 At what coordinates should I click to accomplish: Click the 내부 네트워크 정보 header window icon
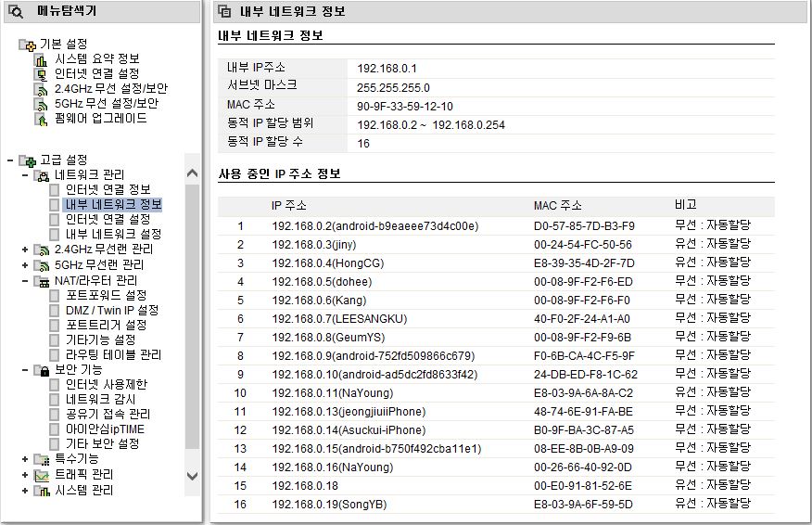[x=224, y=11]
